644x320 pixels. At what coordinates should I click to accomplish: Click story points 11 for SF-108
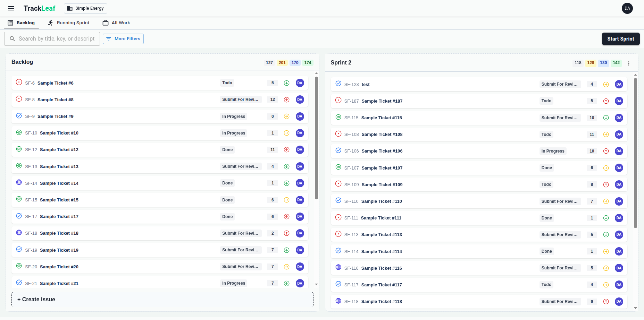click(592, 135)
